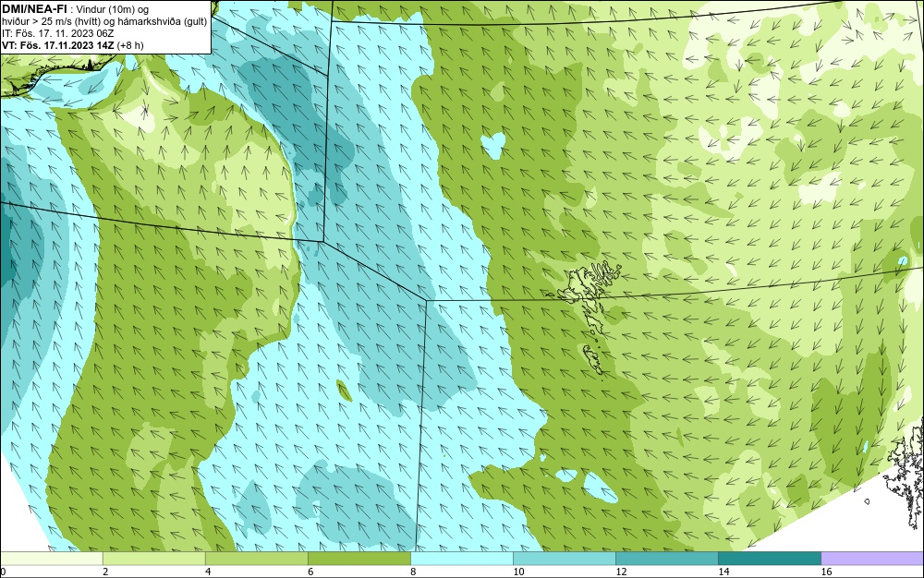Click the Iceland coastline at top-left corner
924x578 pixels.
[x=56, y=74]
